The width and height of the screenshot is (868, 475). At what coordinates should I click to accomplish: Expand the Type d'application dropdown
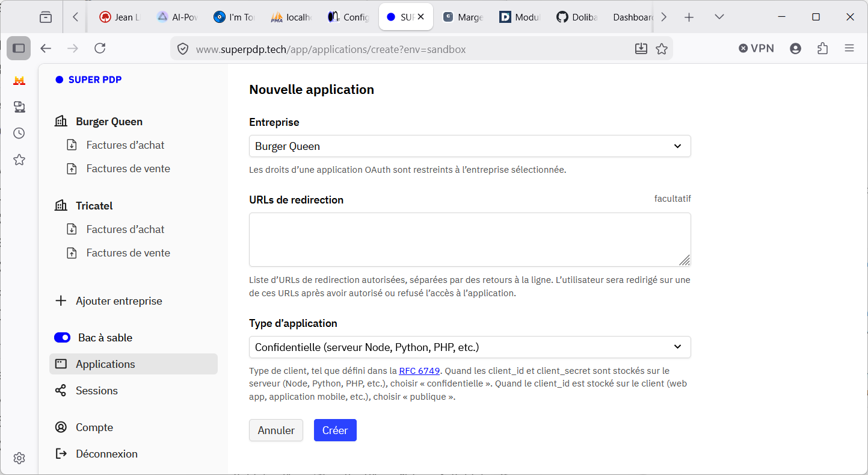[x=470, y=347]
